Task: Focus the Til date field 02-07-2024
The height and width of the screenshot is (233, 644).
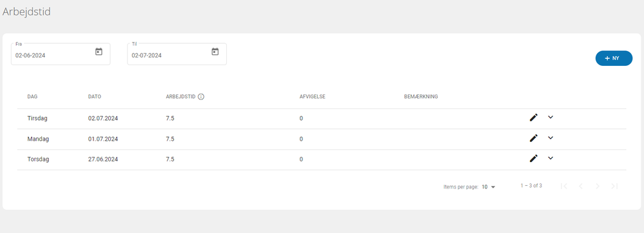Action: [177, 54]
